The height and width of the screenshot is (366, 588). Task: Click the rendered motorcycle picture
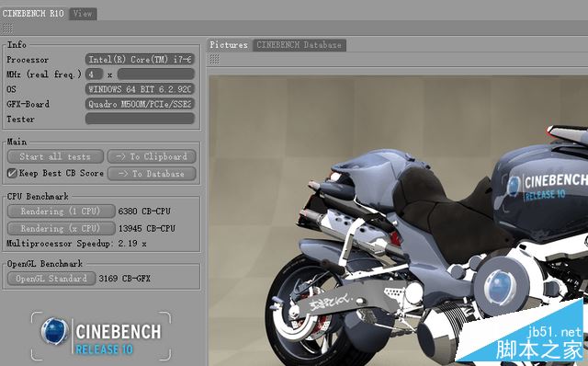398,221
